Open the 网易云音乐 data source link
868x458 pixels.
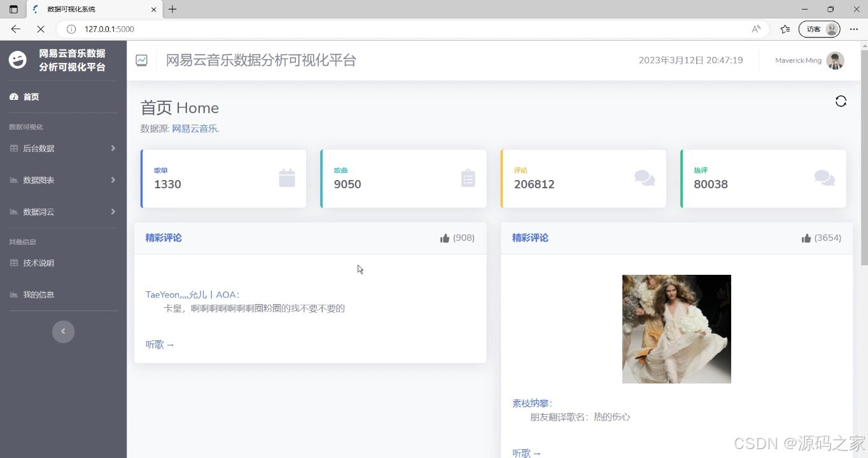pos(194,128)
